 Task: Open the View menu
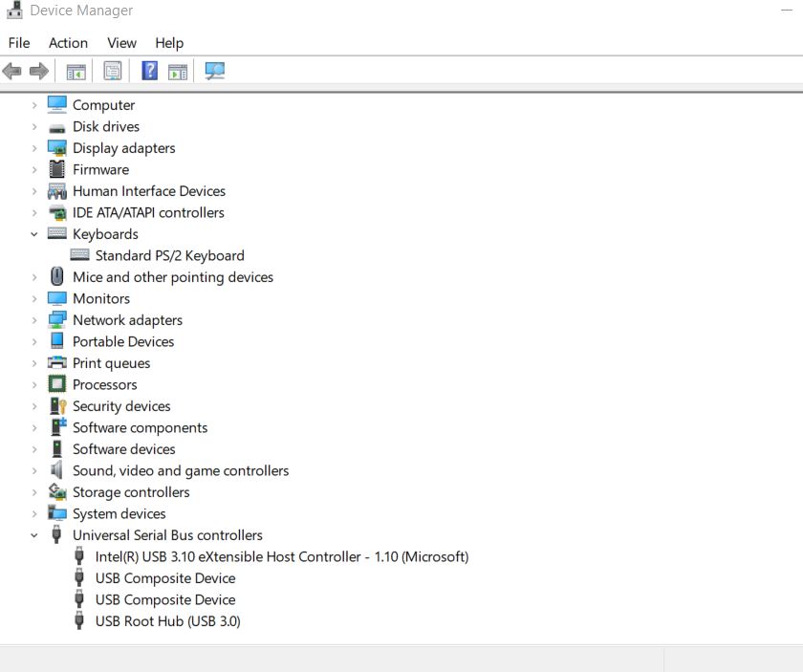pos(122,43)
